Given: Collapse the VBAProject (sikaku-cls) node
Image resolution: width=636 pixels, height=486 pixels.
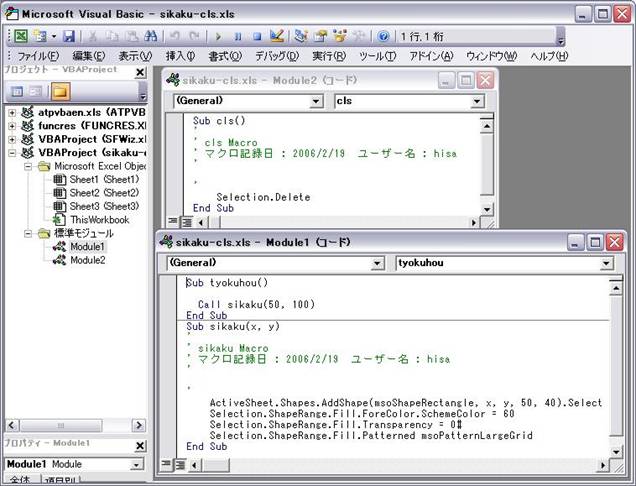Looking at the screenshot, I should 12,153.
